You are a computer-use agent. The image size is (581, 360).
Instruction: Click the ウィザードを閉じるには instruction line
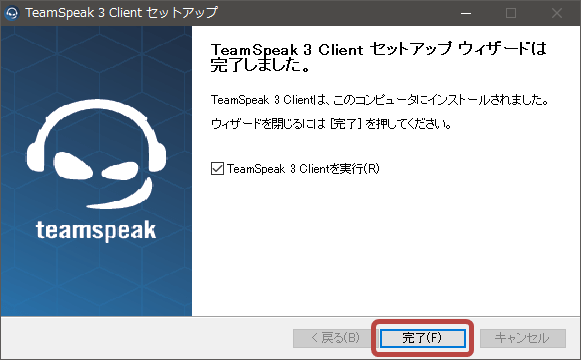pyautogui.click(x=331, y=123)
